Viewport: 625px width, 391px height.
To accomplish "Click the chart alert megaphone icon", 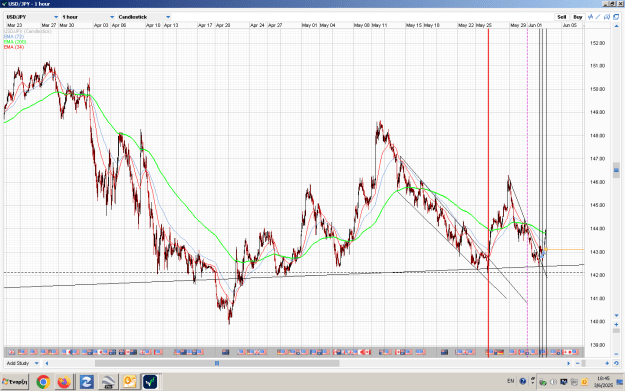I will coord(607,17).
